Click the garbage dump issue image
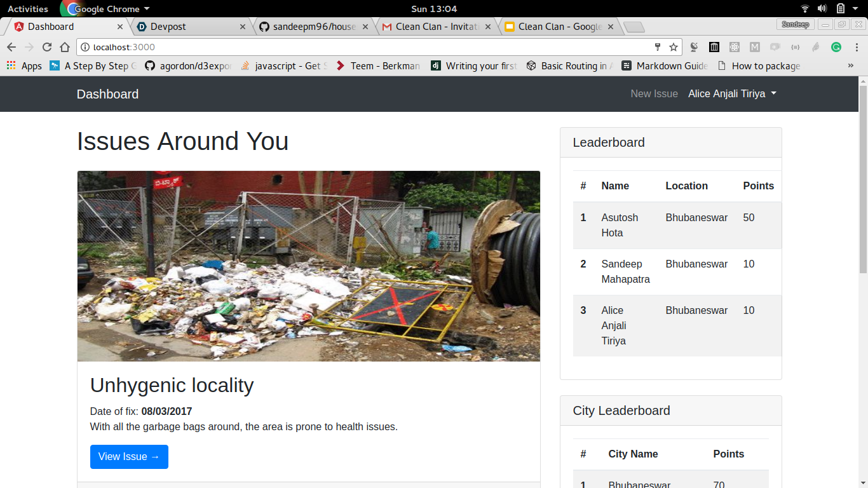 (309, 266)
